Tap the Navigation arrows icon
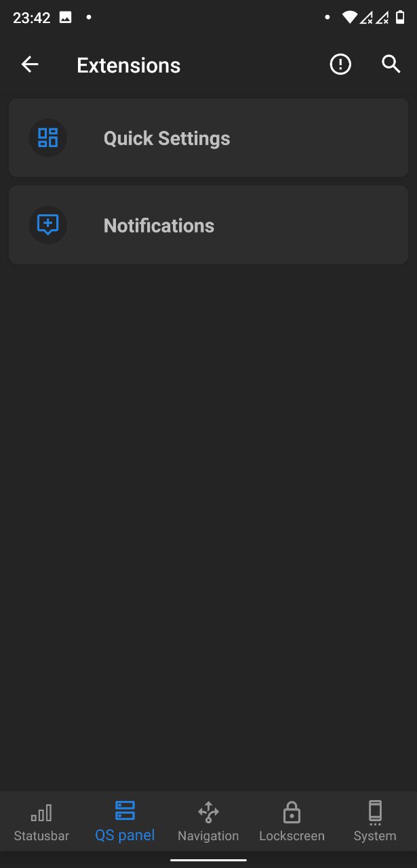The height and width of the screenshot is (868, 417). pos(208,812)
